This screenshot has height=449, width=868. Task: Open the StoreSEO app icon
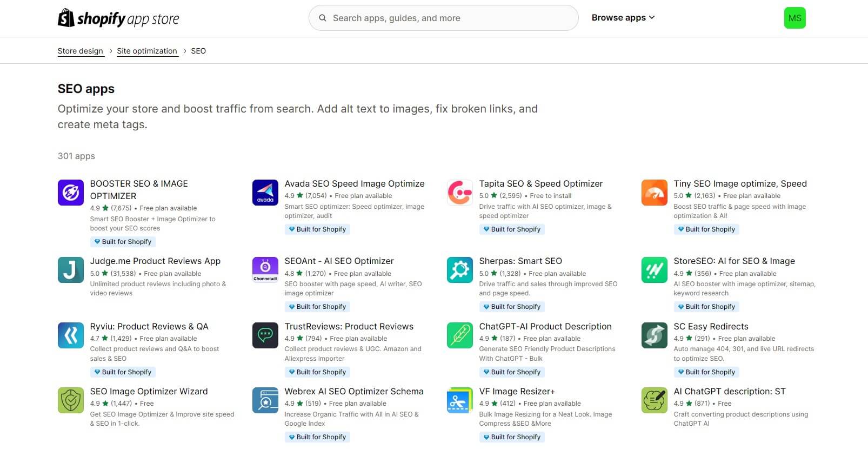655,270
